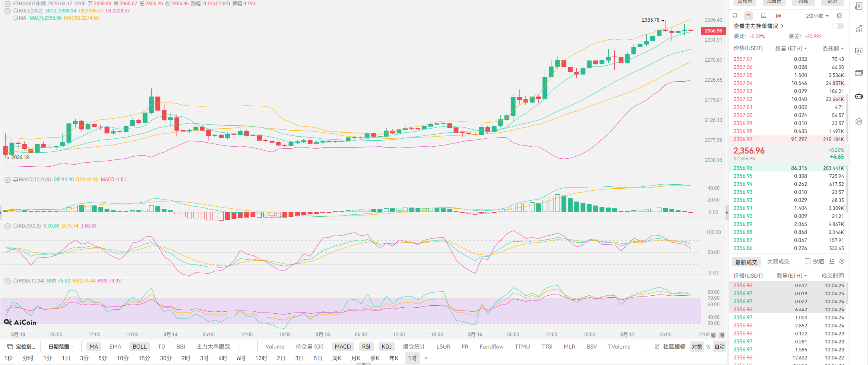Click the 社区指标 community indicators button
Screen dimensions: 868x365
[670, 347]
